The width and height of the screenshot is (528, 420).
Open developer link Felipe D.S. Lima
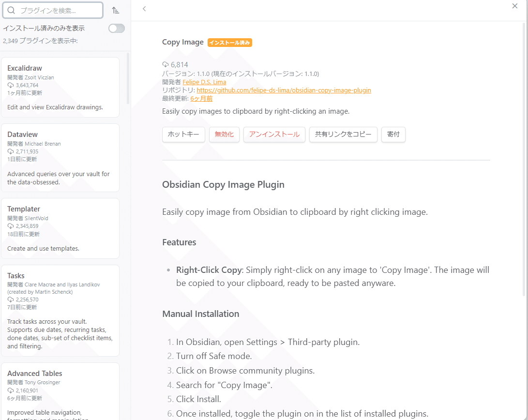(x=204, y=82)
